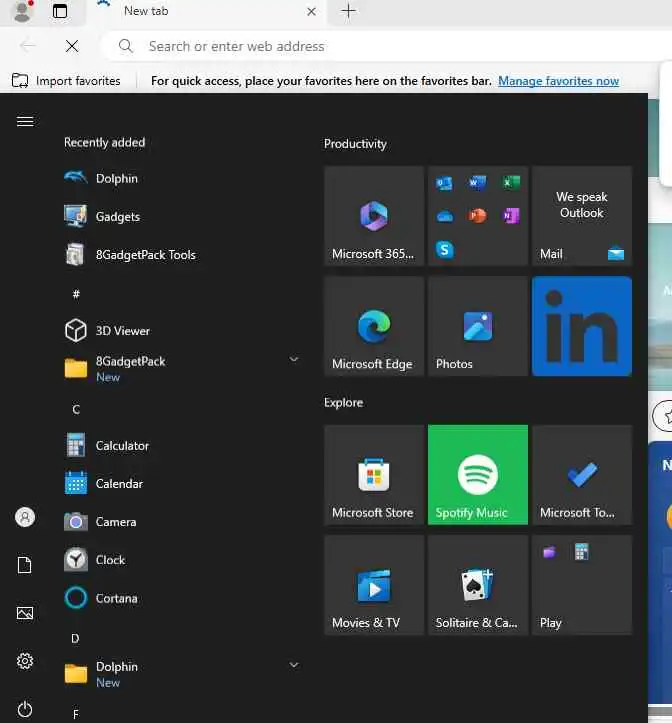
Task: Open user account icon in Start sidebar
Action: 25,517
